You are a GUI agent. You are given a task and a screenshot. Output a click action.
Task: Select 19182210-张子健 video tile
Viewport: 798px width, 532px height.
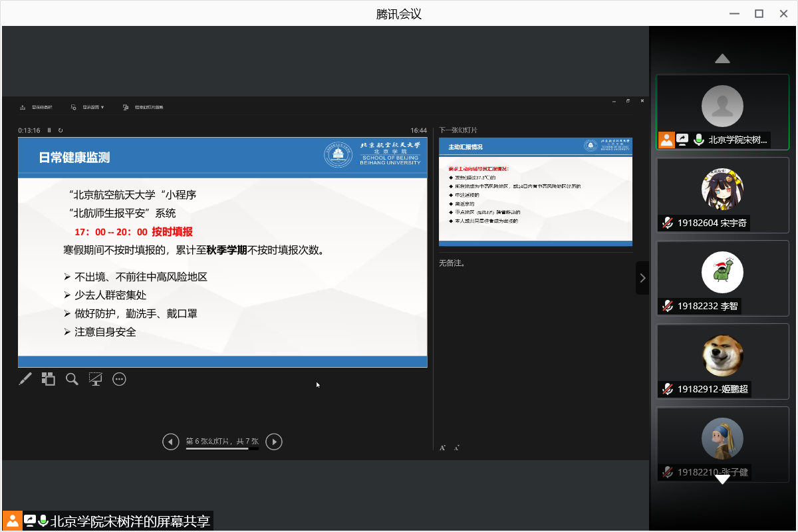[x=723, y=444]
